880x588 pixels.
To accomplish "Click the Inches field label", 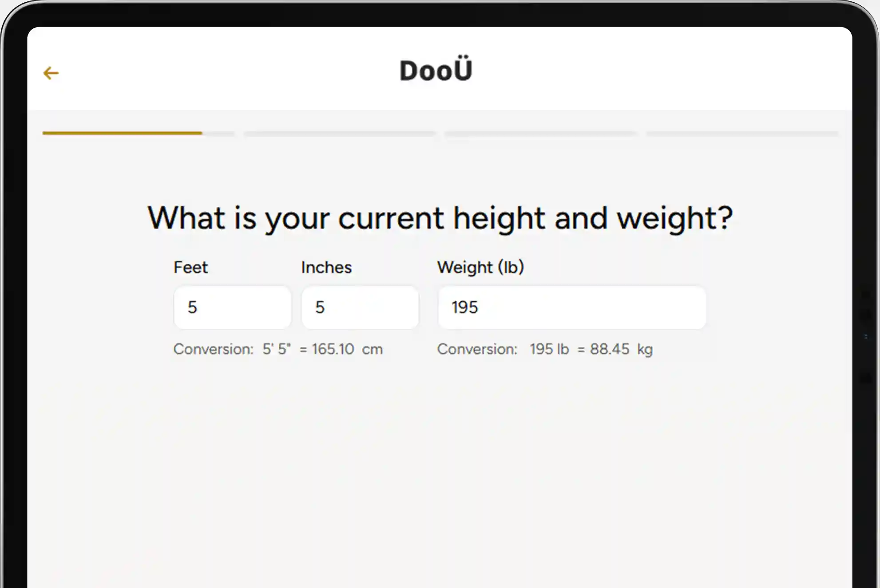I will 326,268.
